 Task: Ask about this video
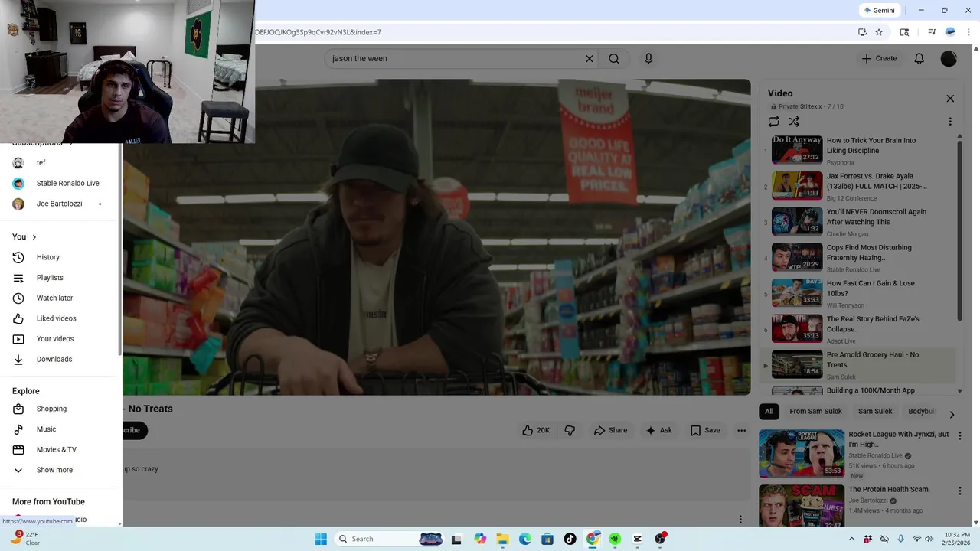[x=658, y=430]
